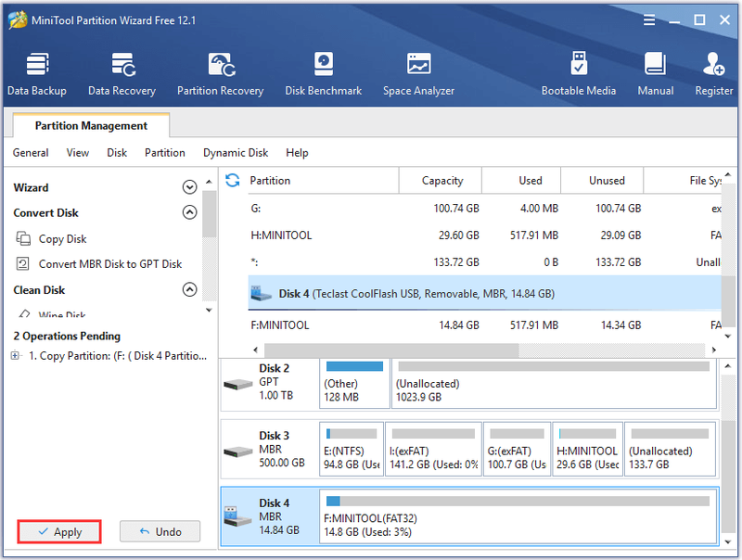
Task: Apply the pending operations
Action: coord(59,531)
